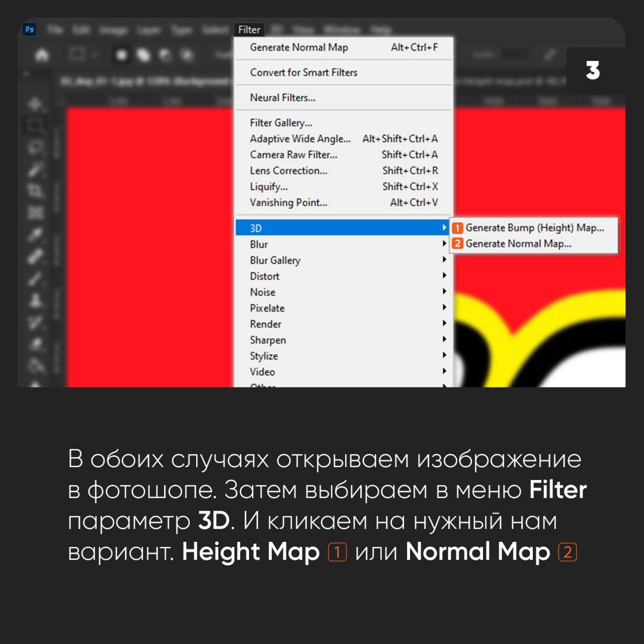
Task: Choose Add to selection mode
Action: [143, 54]
